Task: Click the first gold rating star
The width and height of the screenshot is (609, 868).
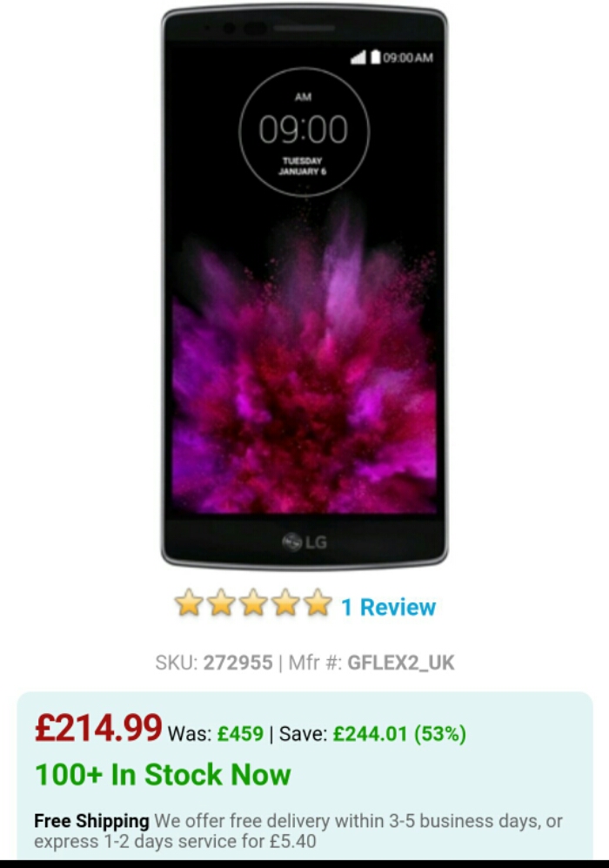Action: tap(189, 602)
